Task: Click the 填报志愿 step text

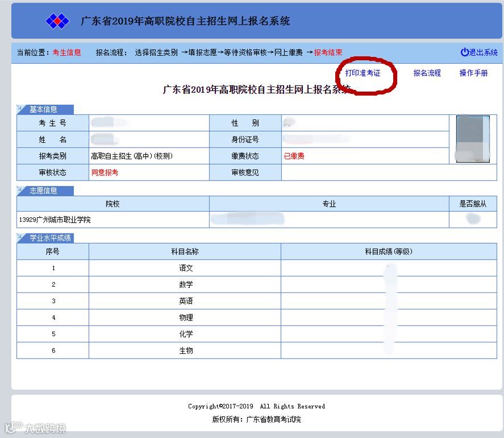Action: 202,52
